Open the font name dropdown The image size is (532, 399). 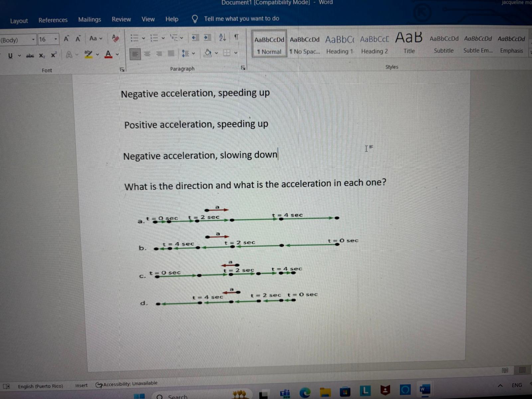pyautogui.click(x=33, y=39)
